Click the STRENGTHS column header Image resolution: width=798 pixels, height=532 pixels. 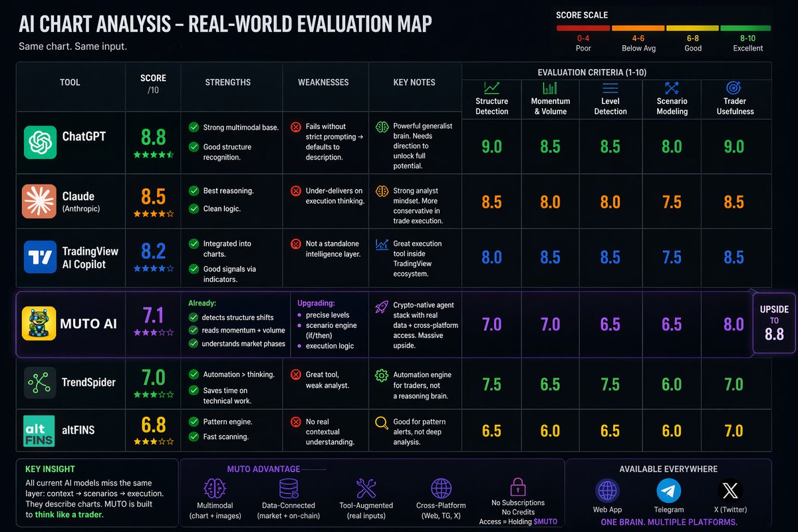228,82
